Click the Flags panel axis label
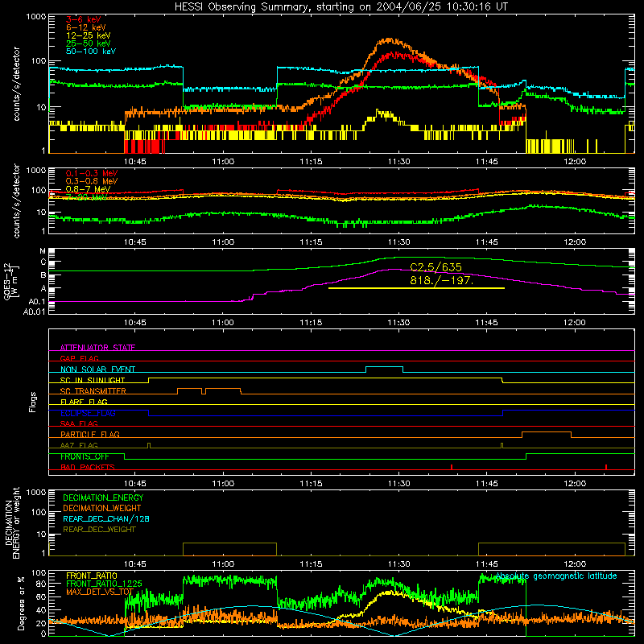 click(32, 402)
